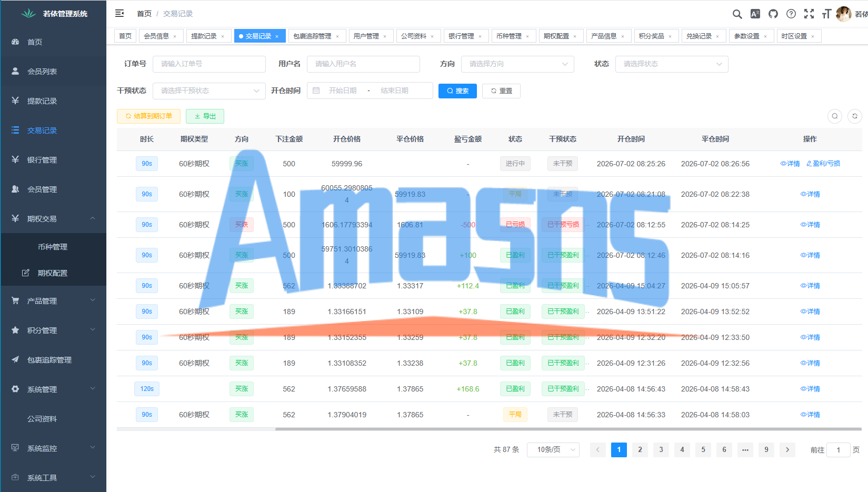Image resolution: width=868 pixels, height=492 pixels.
Task: Click the 导出 export button
Action: (x=205, y=116)
